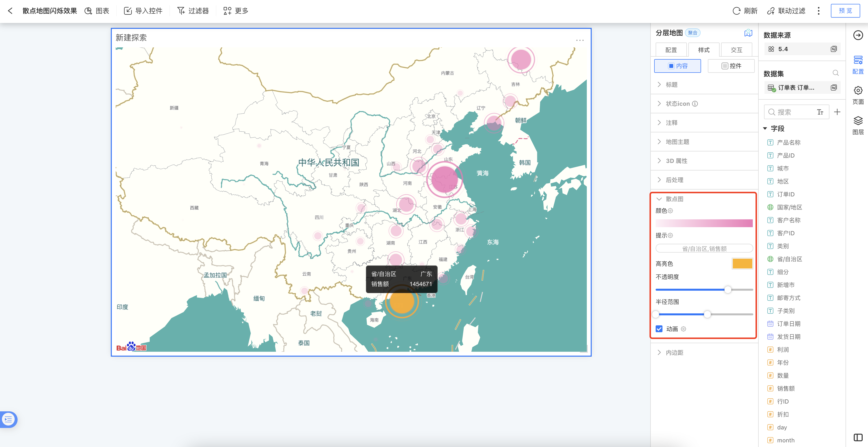Viewport: 868px width, 447px height.
Task: Expand the 3D 属性 section
Action: tap(676, 161)
